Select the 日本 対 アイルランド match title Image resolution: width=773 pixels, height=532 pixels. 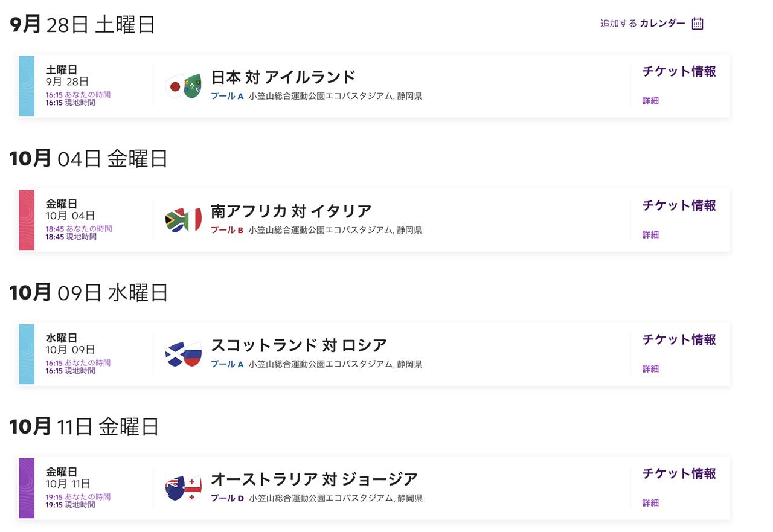pos(283,77)
